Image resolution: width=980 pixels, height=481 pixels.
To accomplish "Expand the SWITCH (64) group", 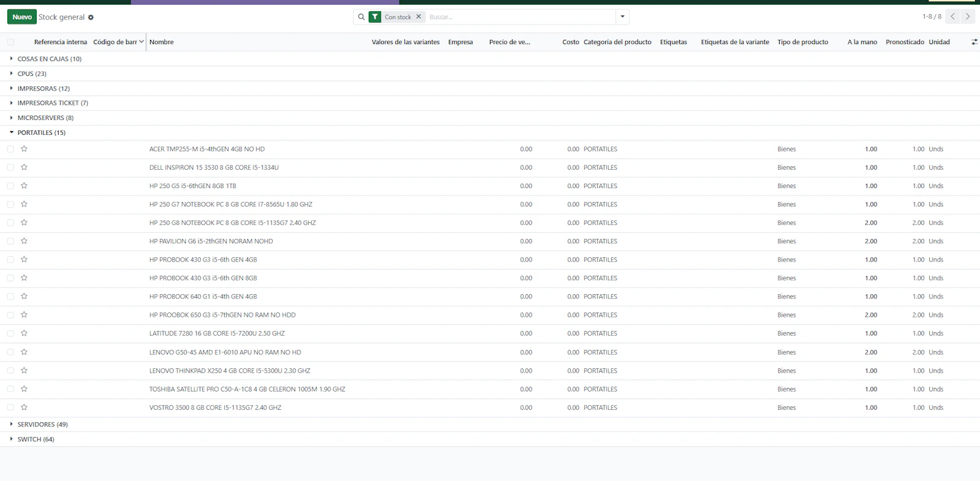I will [x=36, y=439].
